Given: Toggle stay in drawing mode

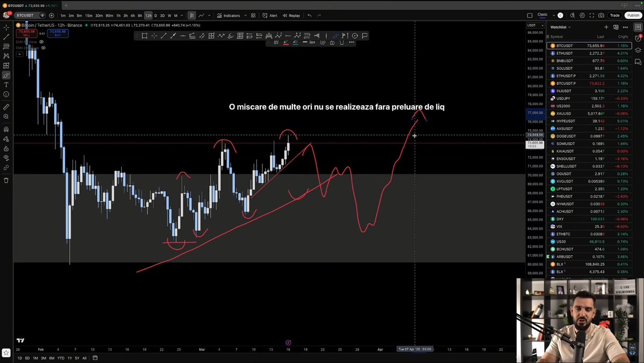Looking at the screenshot, I should pos(6,139).
